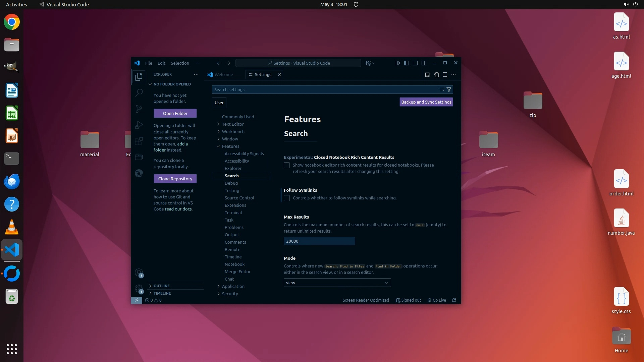Open Manage gear icon in activity bar
The width and height of the screenshot is (644, 362).
pos(139,288)
